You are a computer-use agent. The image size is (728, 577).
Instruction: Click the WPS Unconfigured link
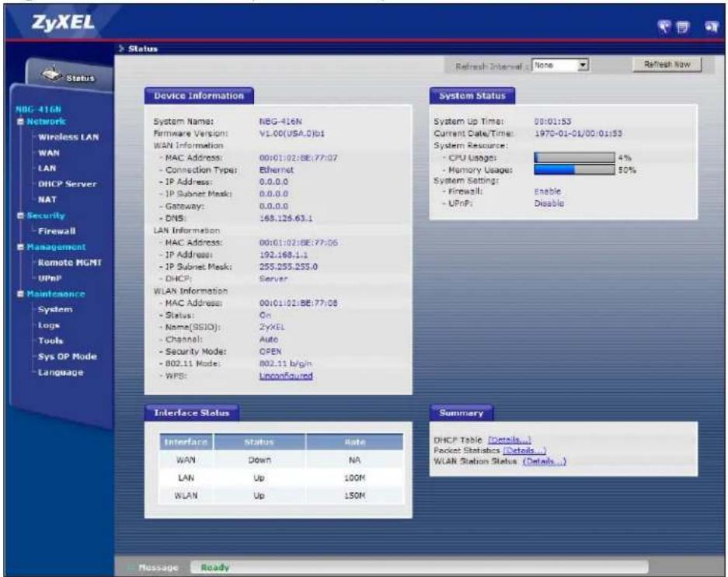click(286, 376)
